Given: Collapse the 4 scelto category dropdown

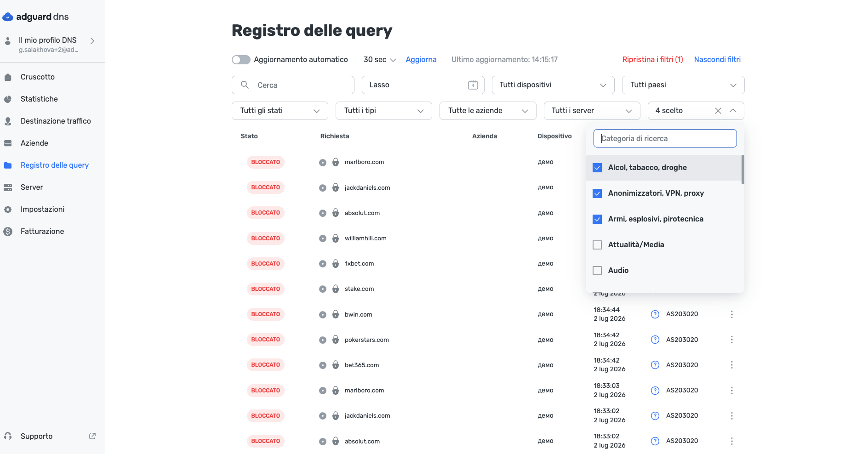Looking at the screenshot, I should click(x=733, y=111).
